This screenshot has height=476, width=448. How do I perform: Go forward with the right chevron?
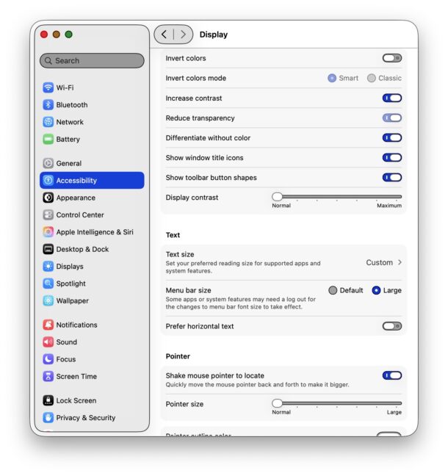(183, 35)
